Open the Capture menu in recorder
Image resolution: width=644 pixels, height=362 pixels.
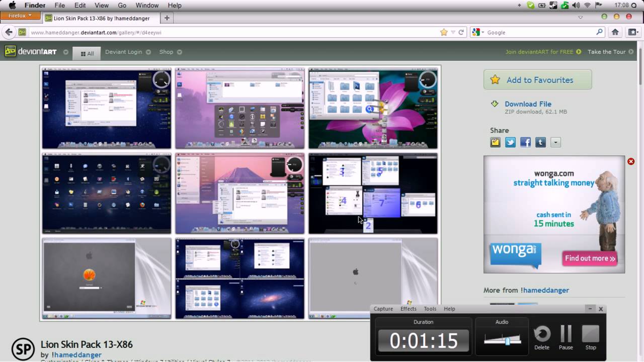point(383,309)
